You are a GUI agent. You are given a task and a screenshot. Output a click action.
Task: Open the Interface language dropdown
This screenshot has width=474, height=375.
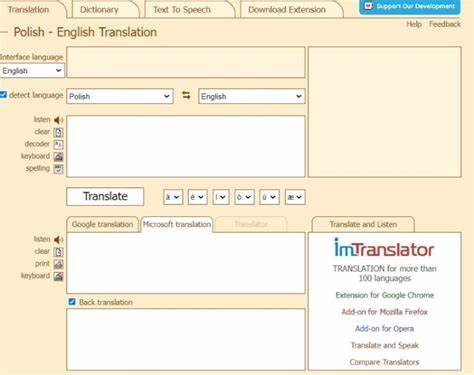[x=32, y=71]
